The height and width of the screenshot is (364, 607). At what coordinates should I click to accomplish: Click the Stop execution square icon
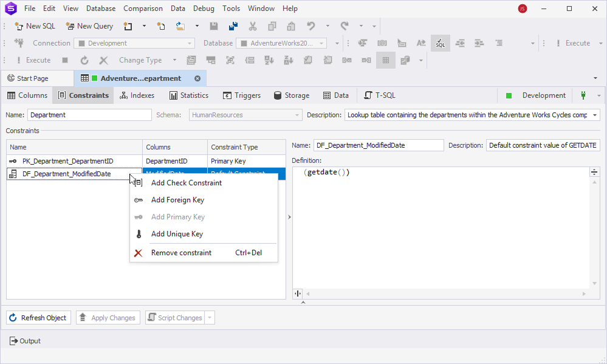[x=65, y=60]
